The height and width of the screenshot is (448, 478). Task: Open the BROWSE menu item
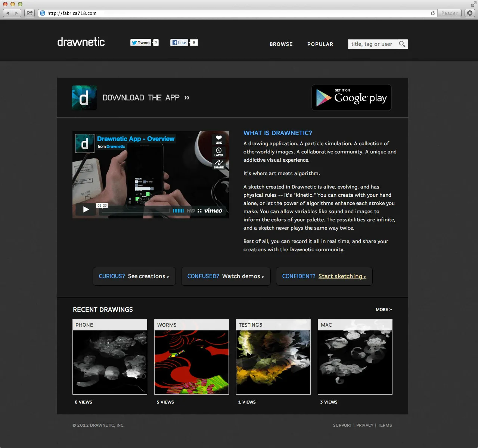(281, 44)
